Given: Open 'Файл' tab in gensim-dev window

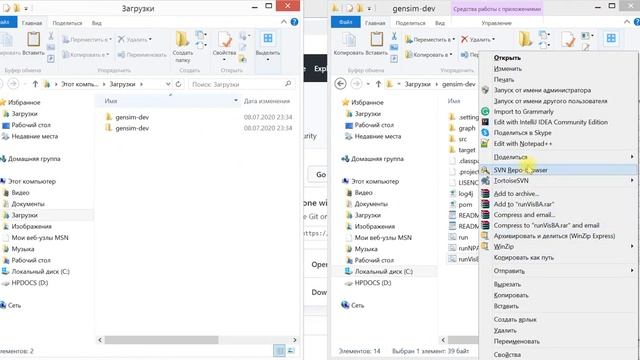Looking at the screenshot, I should pyautogui.click(x=345, y=22).
